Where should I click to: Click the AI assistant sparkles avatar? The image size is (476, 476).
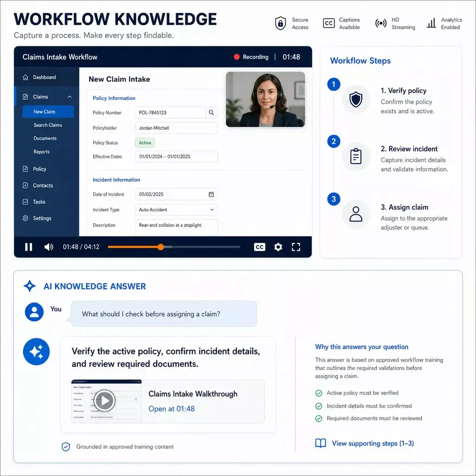(36, 351)
